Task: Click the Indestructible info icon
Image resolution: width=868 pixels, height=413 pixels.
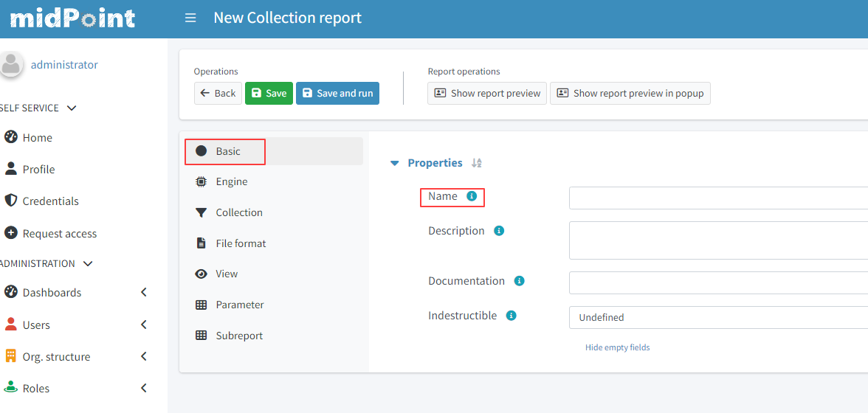Action: click(511, 316)
